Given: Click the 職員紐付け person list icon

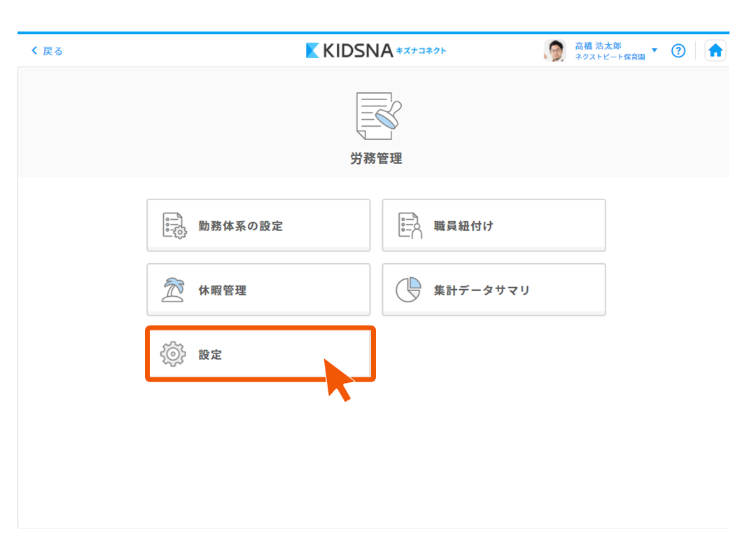Looking at the screenshot, I should pos(410,226).
